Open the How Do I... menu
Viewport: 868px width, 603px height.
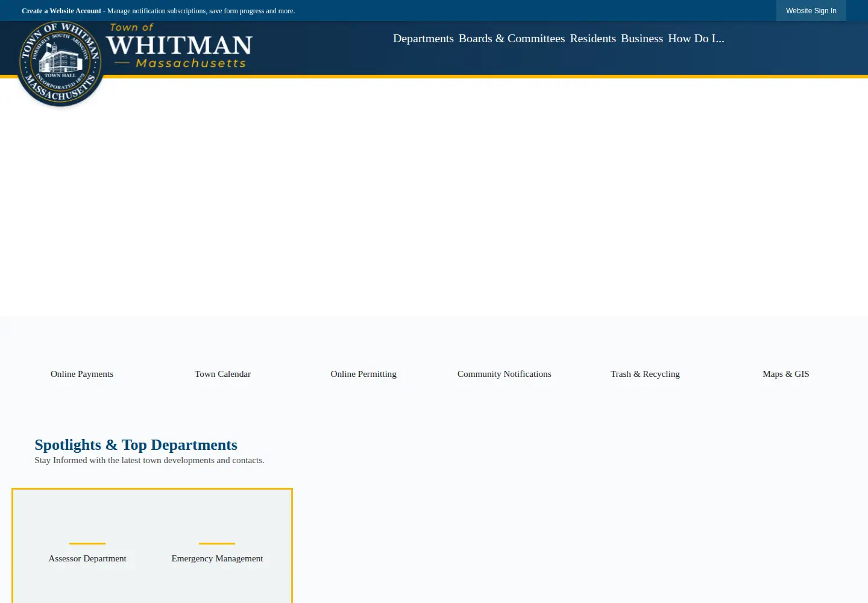(696, 39)
